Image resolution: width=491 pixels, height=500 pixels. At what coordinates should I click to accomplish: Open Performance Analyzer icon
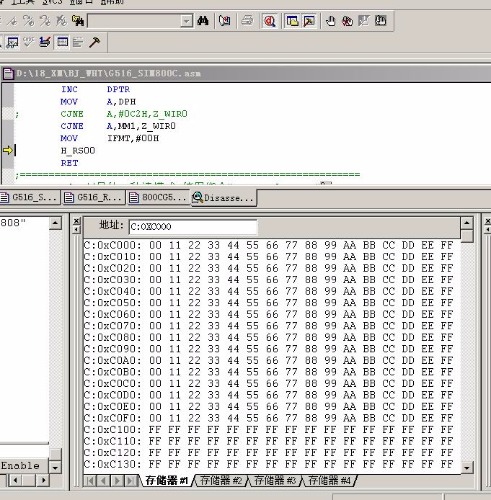pos(78,42)
